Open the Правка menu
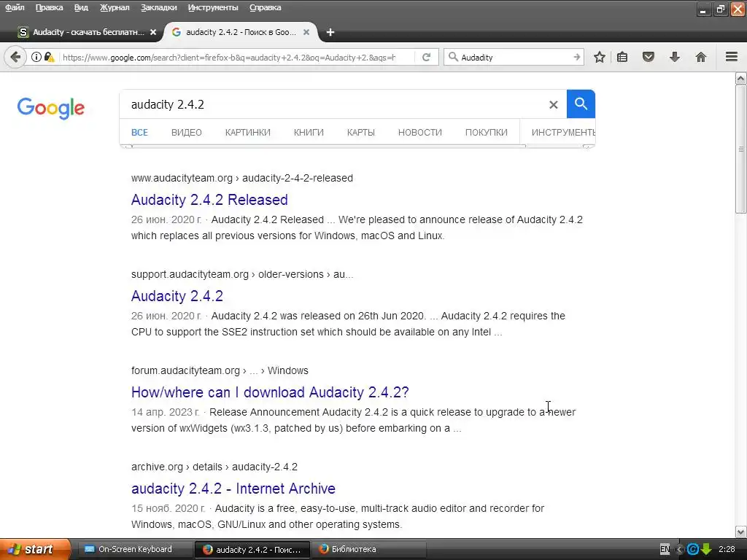Viewport: 747px width, 560px height. click(x=49, y=7)
